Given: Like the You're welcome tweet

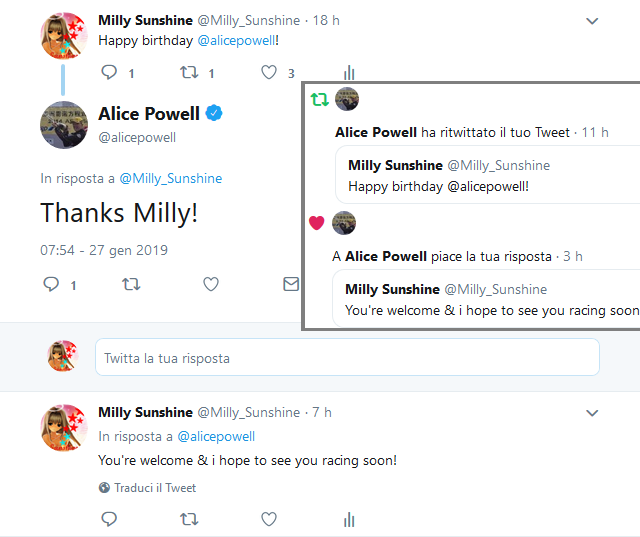Looking at the screenshot, I should [269, 519].
